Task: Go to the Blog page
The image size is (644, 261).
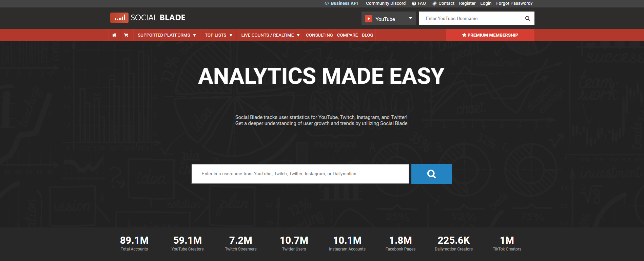Action: [367, 35]
